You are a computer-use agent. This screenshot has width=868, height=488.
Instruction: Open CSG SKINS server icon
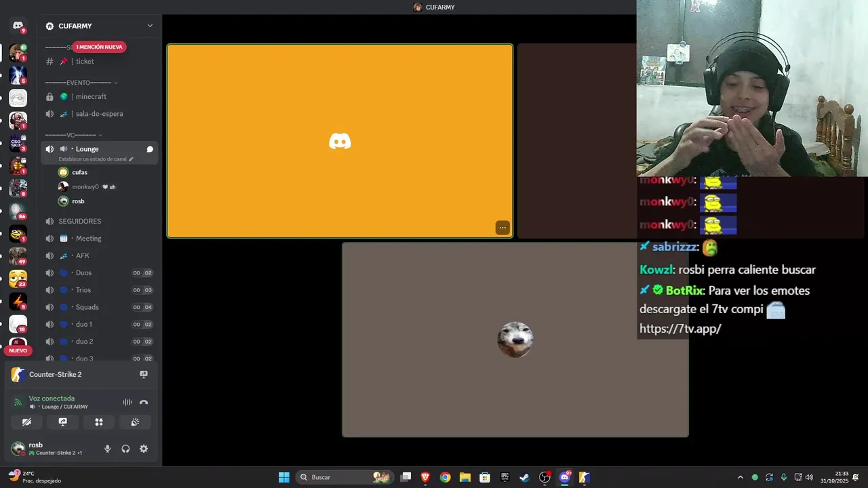click(18, 143)
